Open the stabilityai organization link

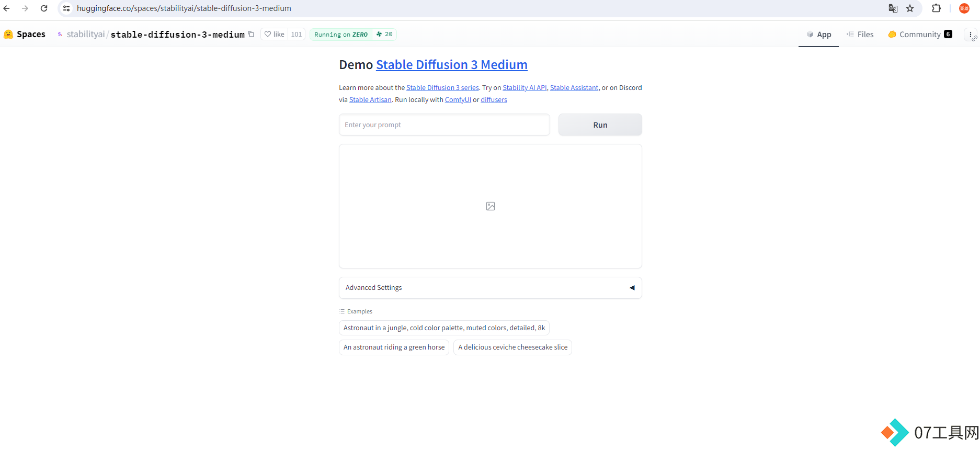coord(85,35)
